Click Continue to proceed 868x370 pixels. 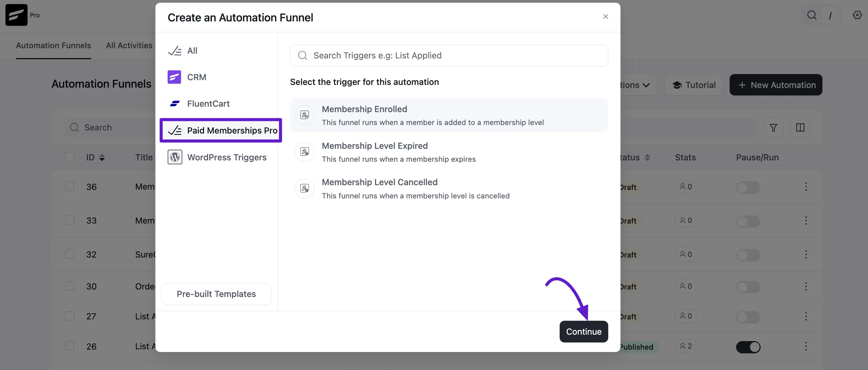584,332
